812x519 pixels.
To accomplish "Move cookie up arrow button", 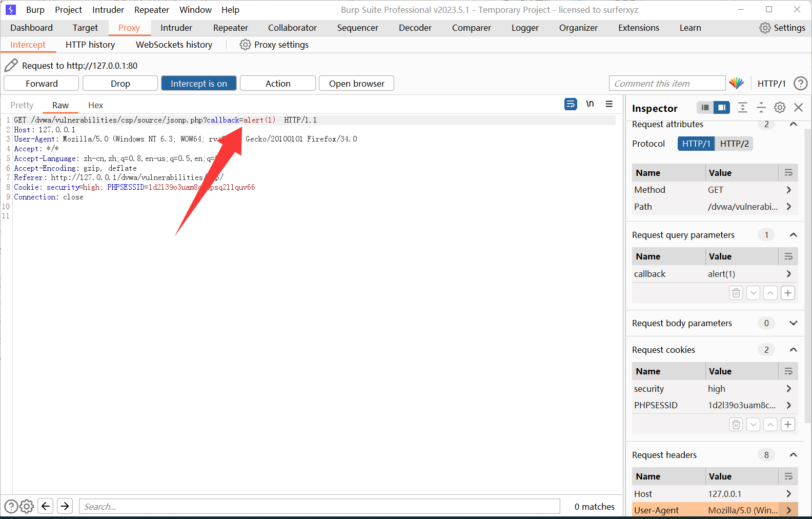I will tap(770, 425).
